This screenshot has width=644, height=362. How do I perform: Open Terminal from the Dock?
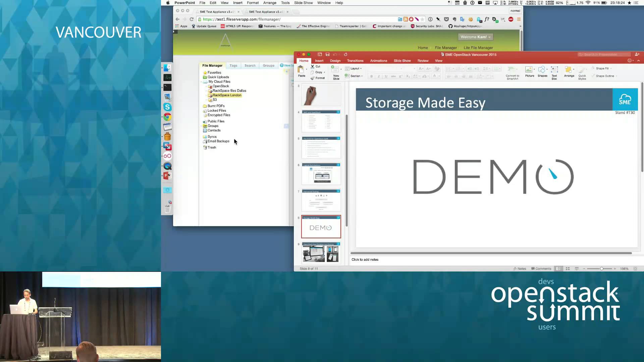point(167,87)
